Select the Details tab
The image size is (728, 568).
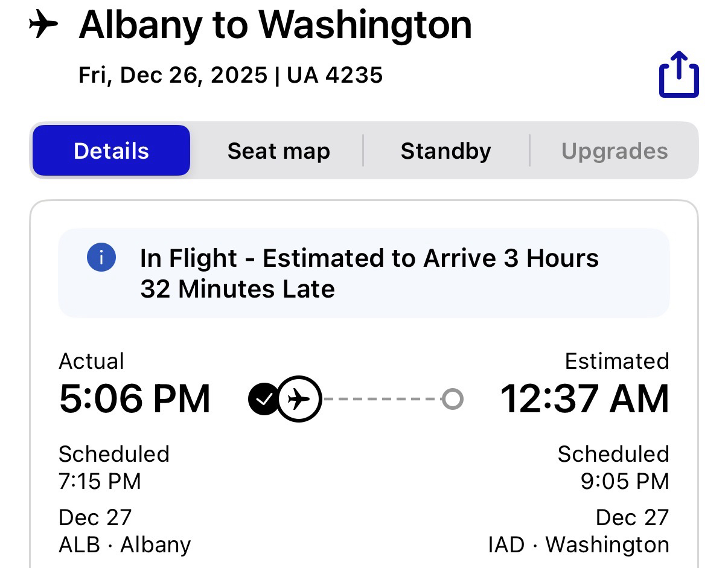[x=111, y=151]
